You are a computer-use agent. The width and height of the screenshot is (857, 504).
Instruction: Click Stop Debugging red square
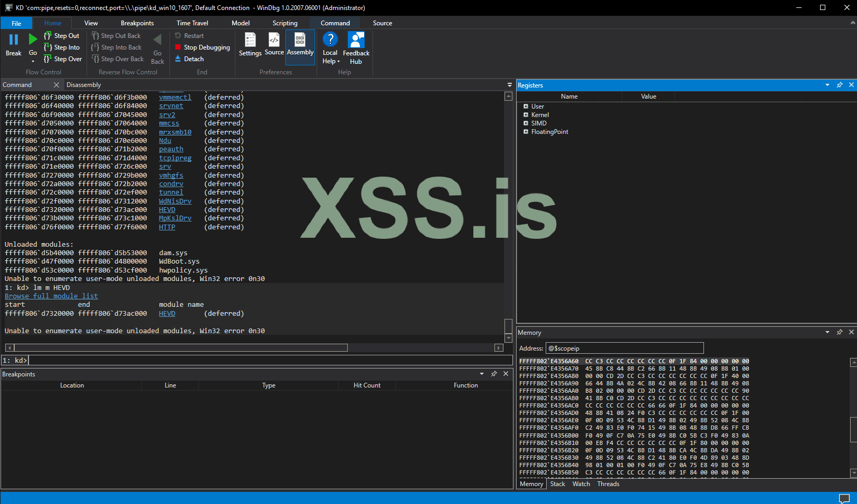[178, 47]
